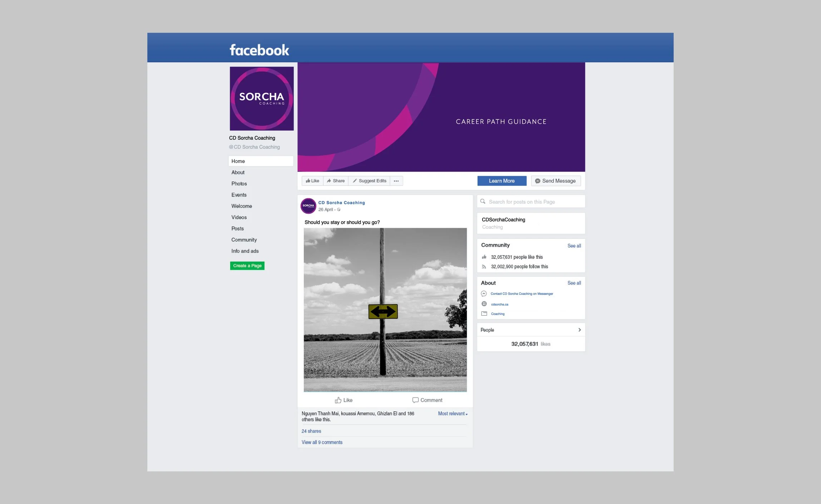The height and width of the screenshot is (504, 821).
Task: Click the magnifier icon in the page search bar
Action: pos(483,202)
